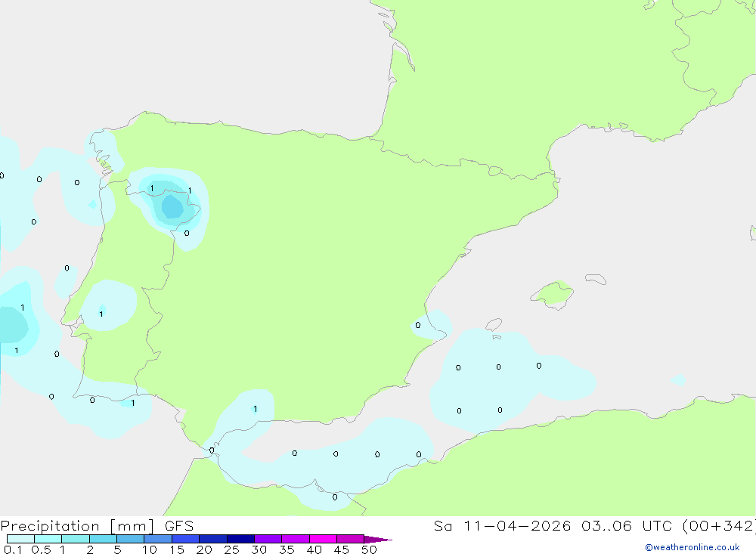Click the 'GFS' model label

tap(179, 525)
